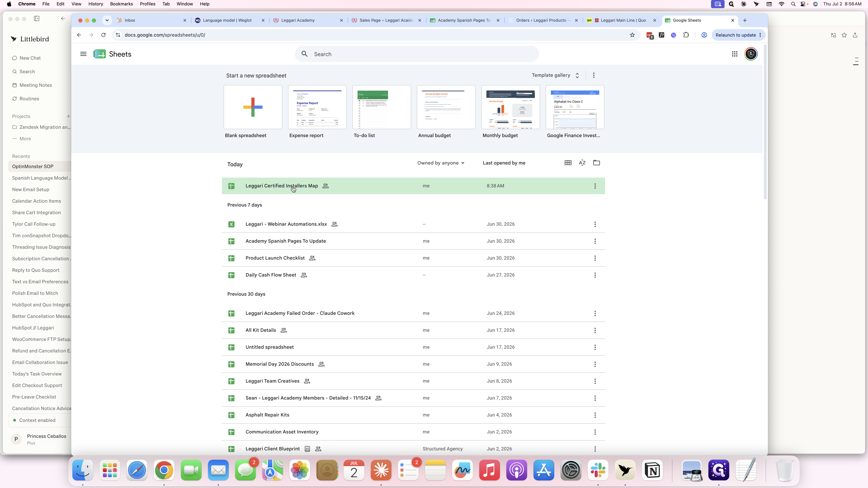Open more options for Leggari Certified Installers Map

[x=595, y=186]
